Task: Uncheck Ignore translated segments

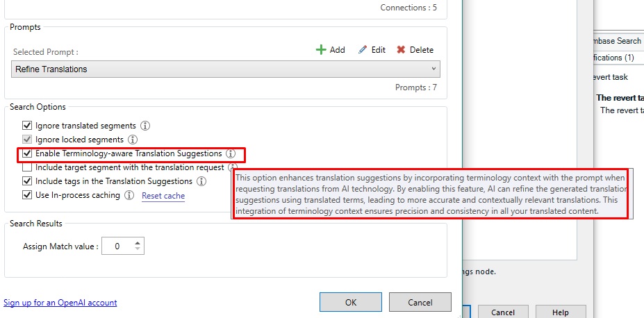Action: tap(28, 126)
